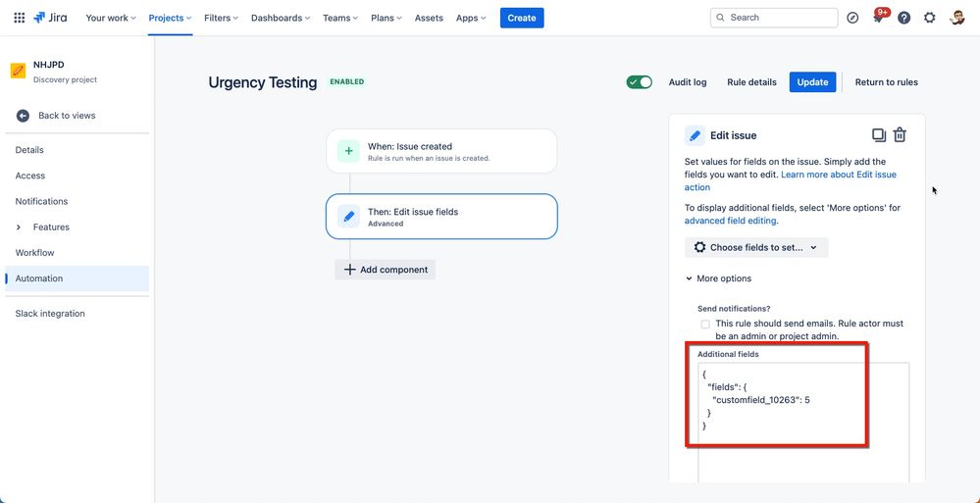Click Return to rules

click(886, 81)
